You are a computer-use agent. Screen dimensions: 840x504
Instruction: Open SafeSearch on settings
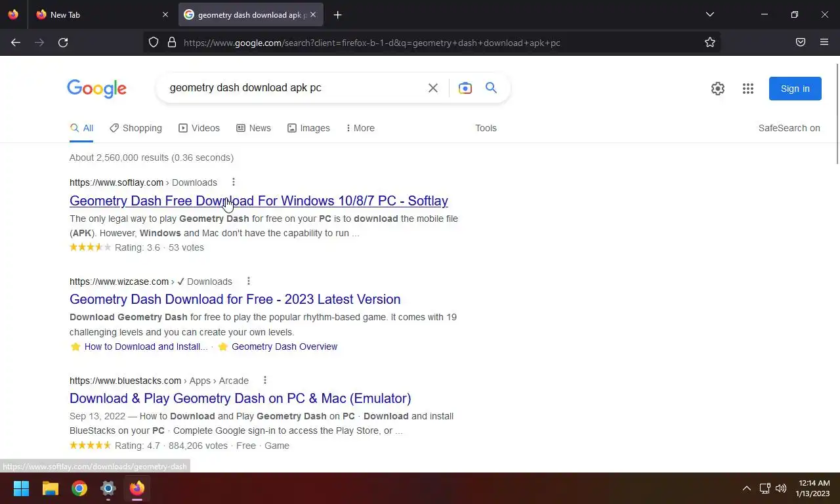[789, 128]
